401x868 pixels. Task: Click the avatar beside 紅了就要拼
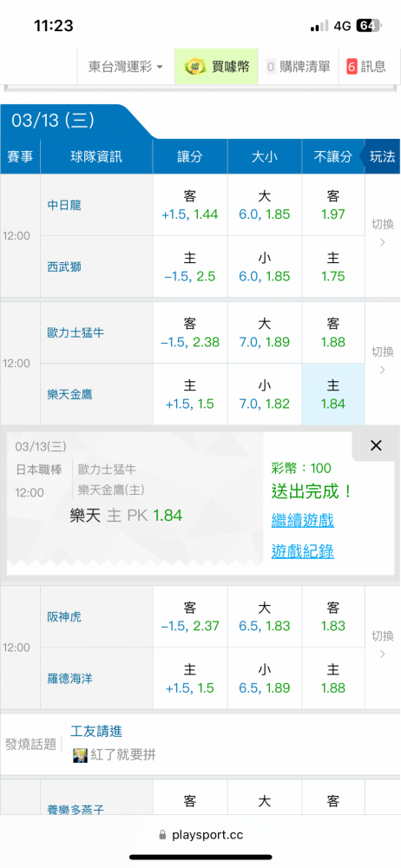[x=81, y=755]
